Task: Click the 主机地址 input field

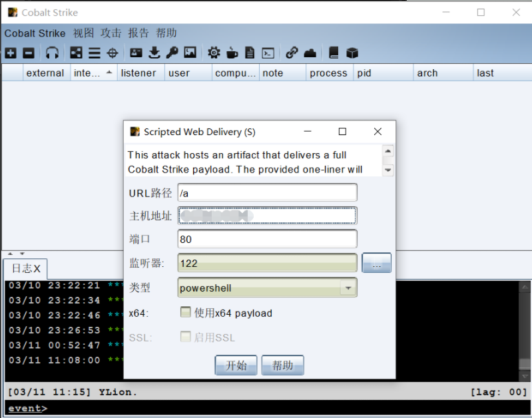Action: click(x=268, y=216)
